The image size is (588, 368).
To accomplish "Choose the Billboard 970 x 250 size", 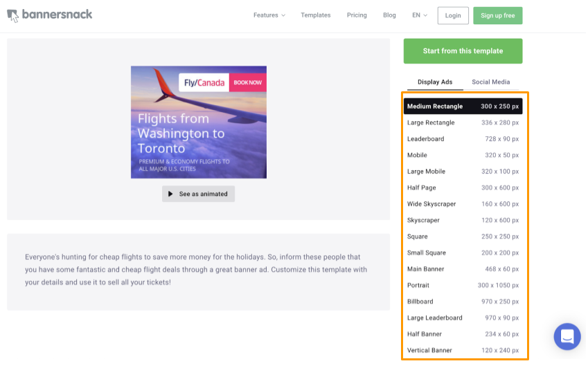I will (463, 302).
